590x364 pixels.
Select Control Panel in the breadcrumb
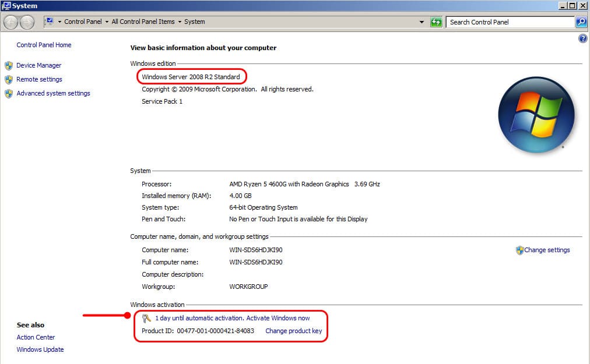coord(83,22)
